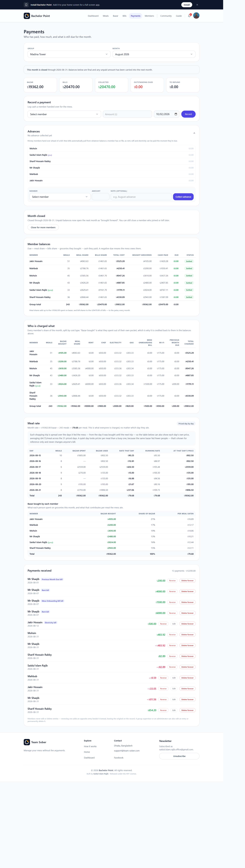Open the Select member dropdown in Record a payment
The height and width of the screenshot is (868, 245).
[x=64, y=114]
